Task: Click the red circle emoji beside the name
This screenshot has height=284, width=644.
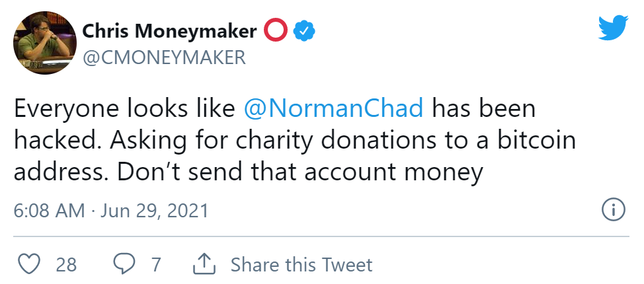Action: point(274,31)
